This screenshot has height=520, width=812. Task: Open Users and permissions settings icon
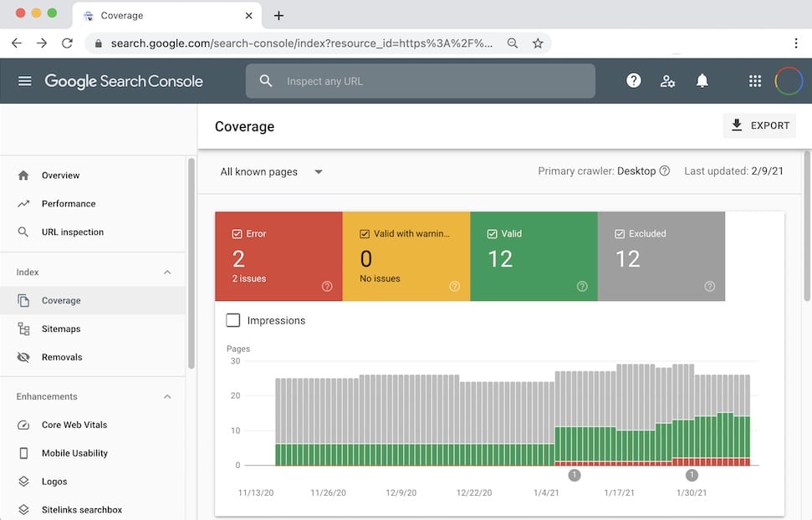667,81
